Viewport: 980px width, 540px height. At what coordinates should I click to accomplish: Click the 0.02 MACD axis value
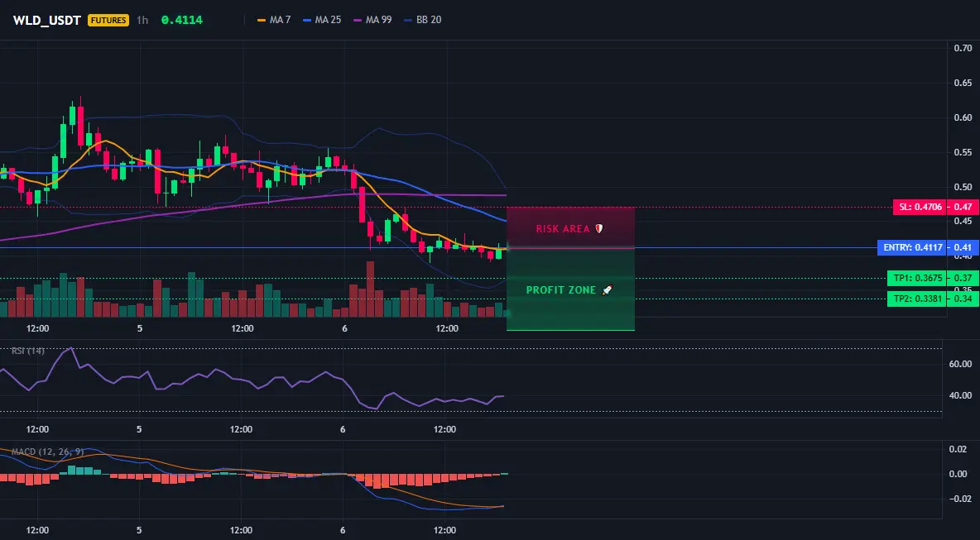[958, 450]
